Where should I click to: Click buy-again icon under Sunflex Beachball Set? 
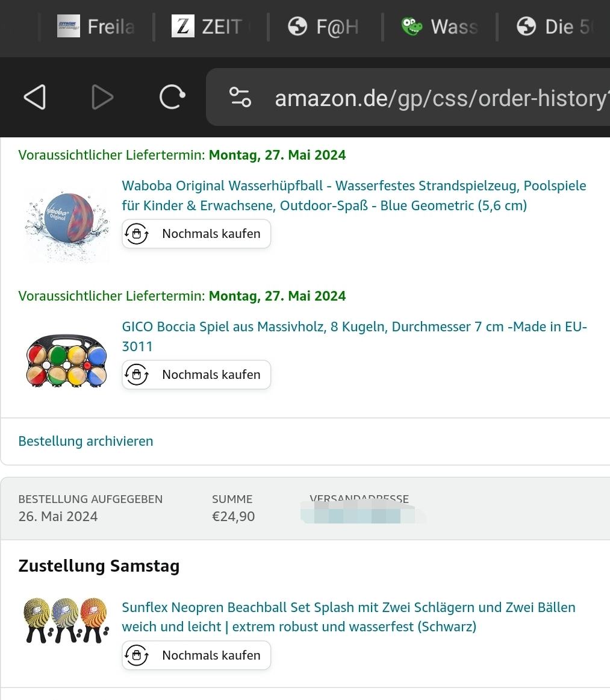tap(137, 655)
